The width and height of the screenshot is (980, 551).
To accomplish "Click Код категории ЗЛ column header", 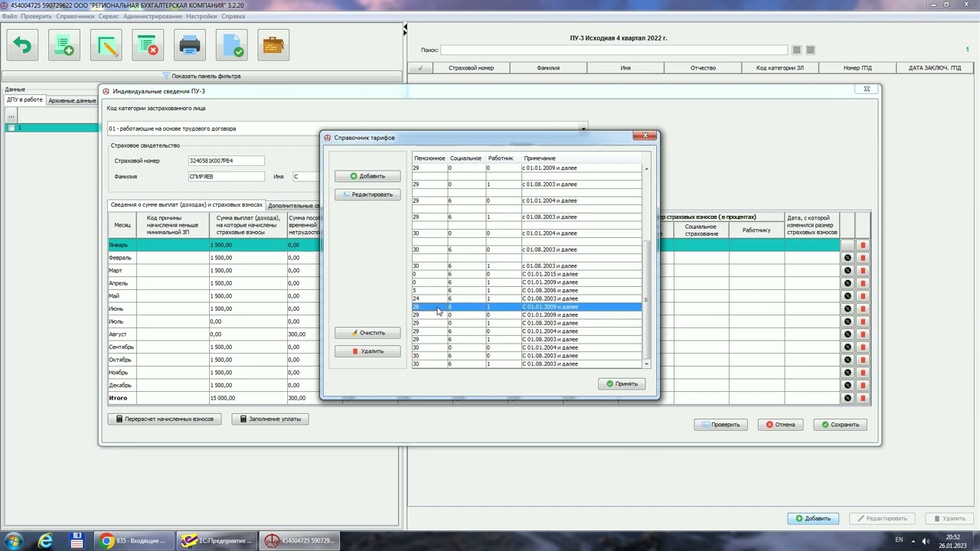I will 780,68.
